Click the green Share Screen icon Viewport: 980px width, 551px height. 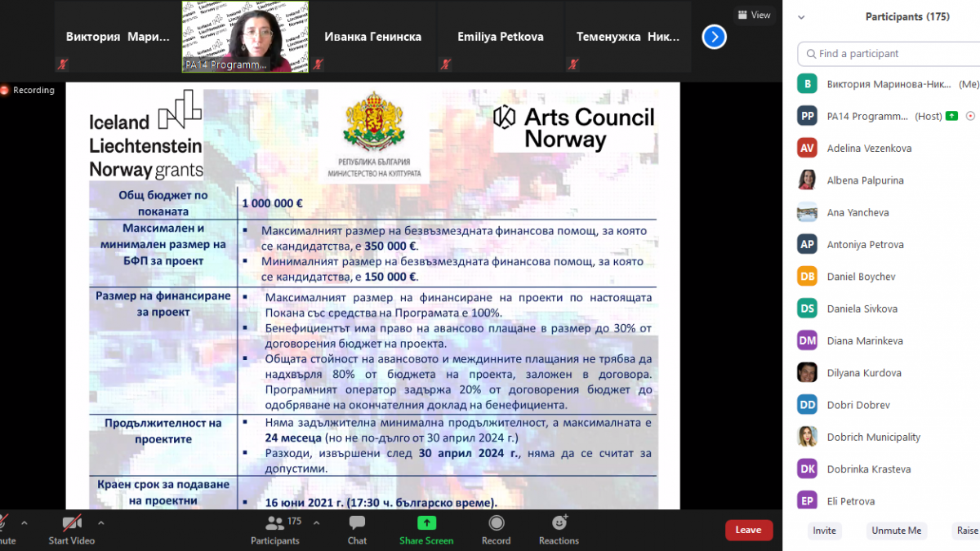click(x=426, y=522)
